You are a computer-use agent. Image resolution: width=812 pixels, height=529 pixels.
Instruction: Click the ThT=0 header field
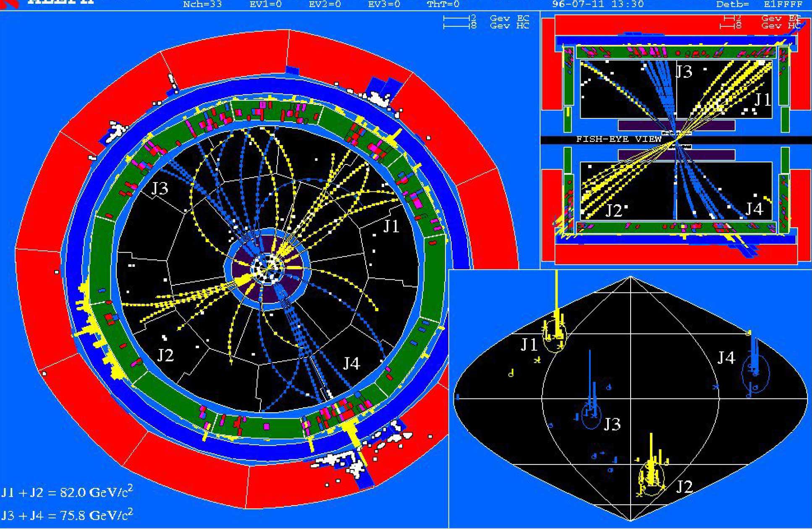(x=443, y=5)
